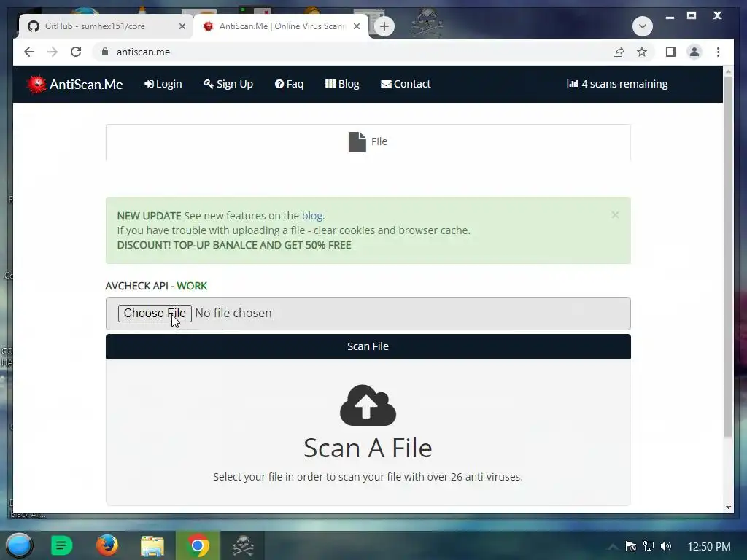
Task: Close the AntiScan.Me tab
Action: [356, 26]
